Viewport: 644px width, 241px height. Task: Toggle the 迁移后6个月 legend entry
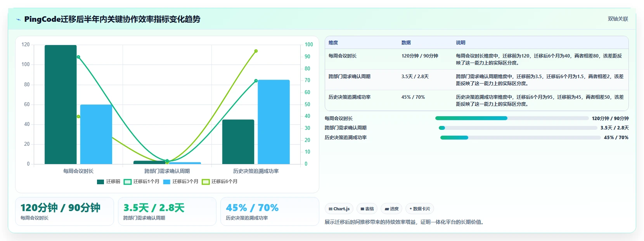(220, 182)
